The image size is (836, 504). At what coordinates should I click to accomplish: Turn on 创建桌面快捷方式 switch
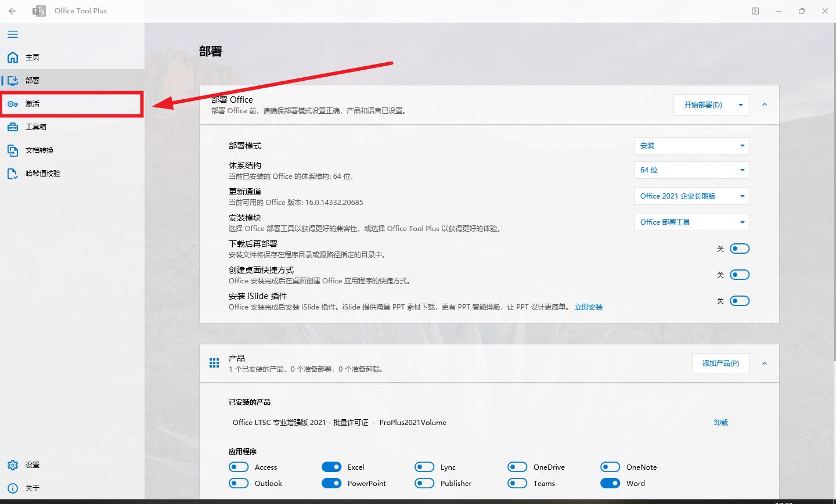point(740,274)
